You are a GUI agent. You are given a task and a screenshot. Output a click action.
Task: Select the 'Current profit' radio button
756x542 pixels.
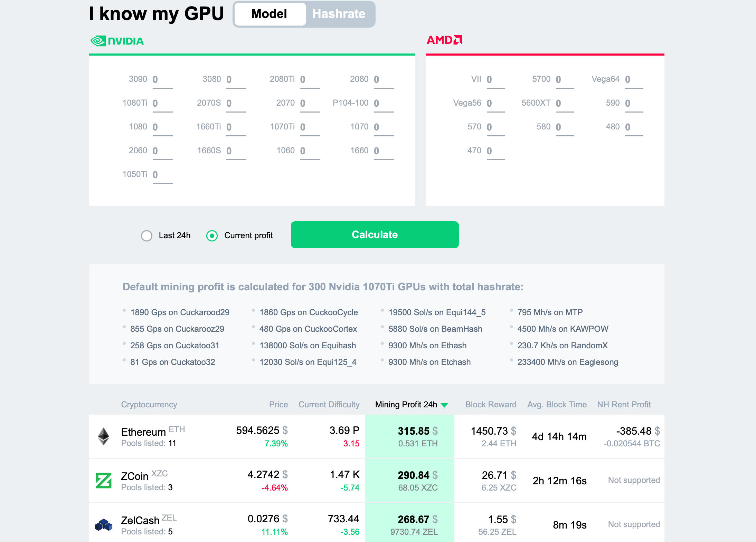click(x=212, y=235)
